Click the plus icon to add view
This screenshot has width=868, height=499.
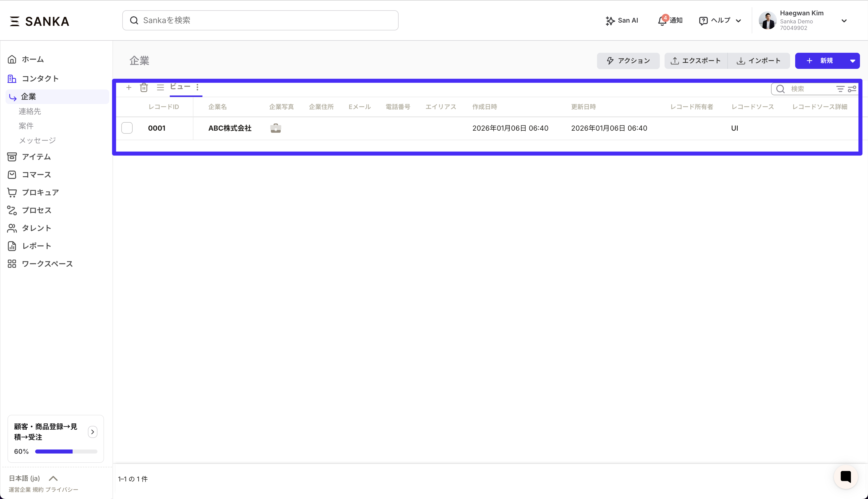pyautogui.click(x=129, y=88)
